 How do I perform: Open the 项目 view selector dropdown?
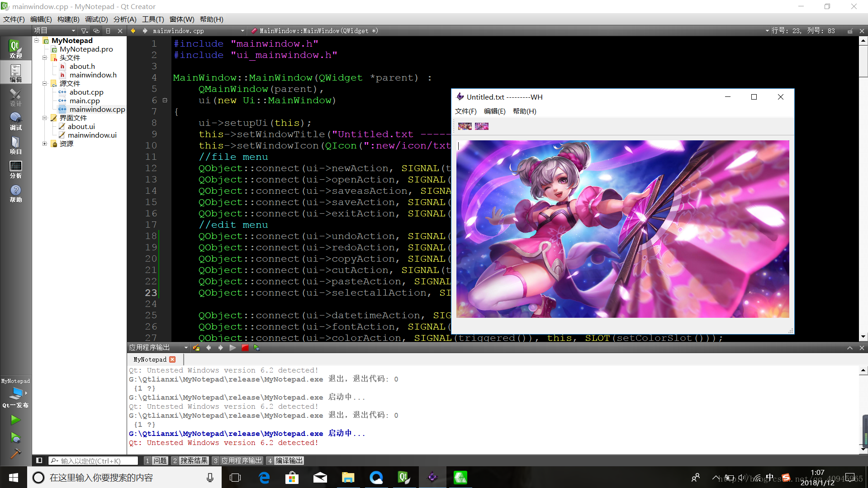coord(55,31)
